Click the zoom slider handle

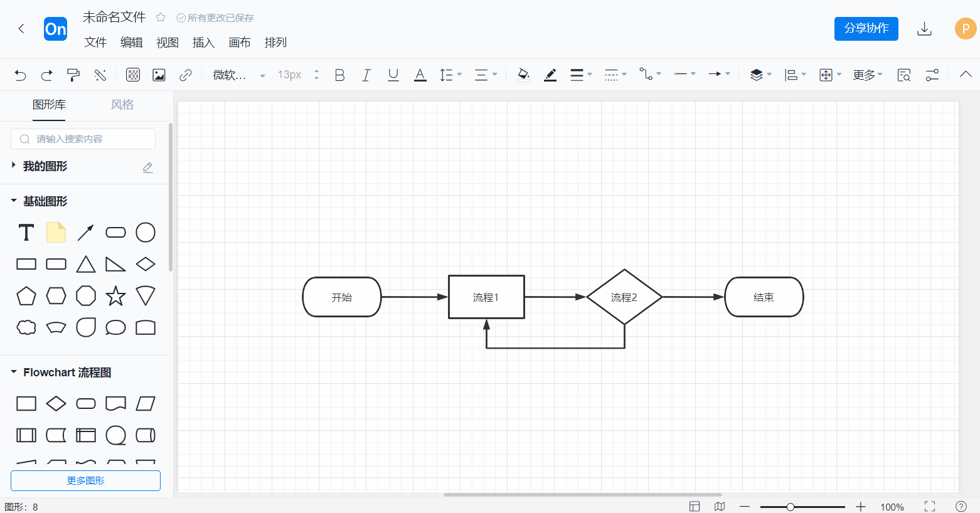click(x=791, y=507)
